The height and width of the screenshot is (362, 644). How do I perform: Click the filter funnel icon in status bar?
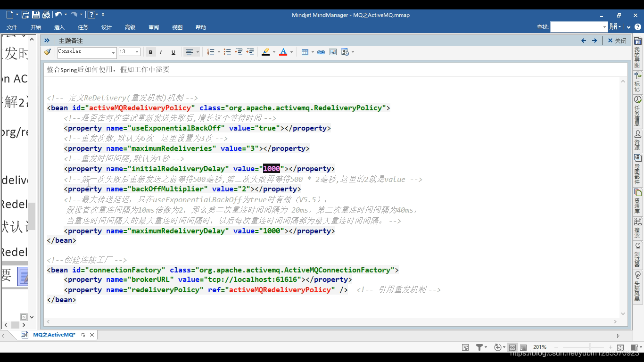(479, 347)
